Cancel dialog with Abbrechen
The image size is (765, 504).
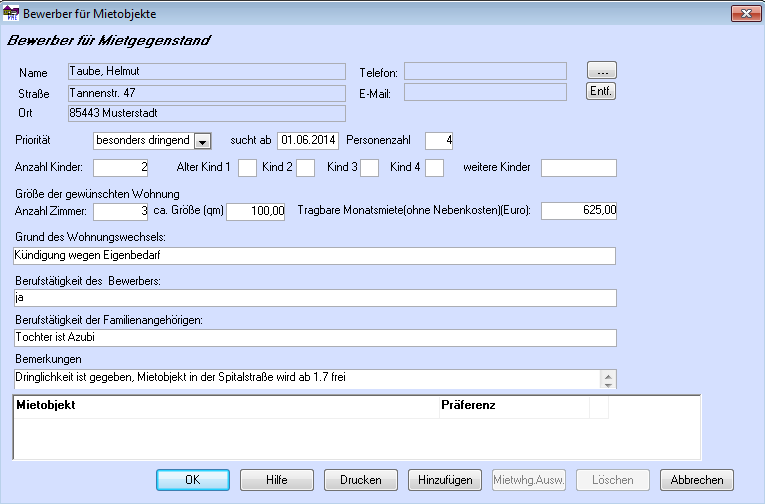(x=697, y=480)
